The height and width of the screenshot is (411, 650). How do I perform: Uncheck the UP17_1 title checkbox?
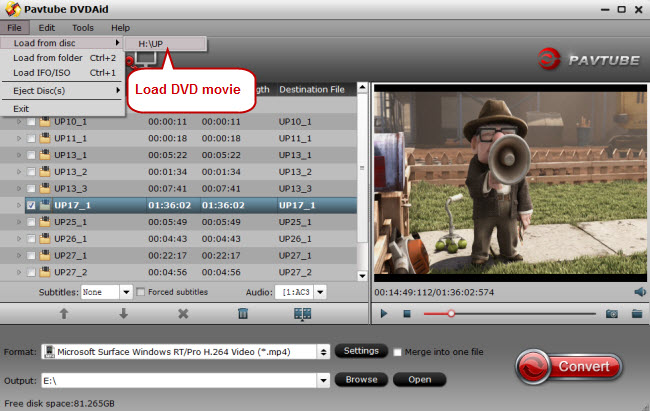31,205
